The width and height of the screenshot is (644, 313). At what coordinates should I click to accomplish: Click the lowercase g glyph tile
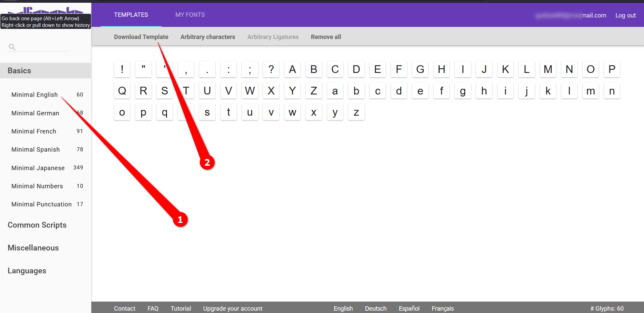coord(463,91)
